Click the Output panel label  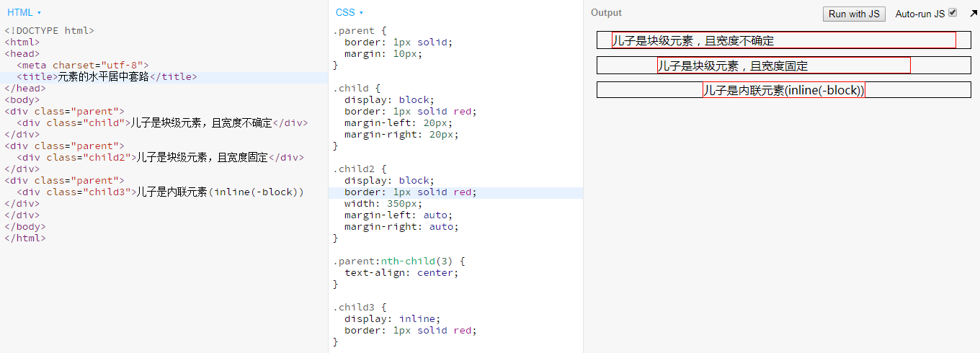click(606, 12)
